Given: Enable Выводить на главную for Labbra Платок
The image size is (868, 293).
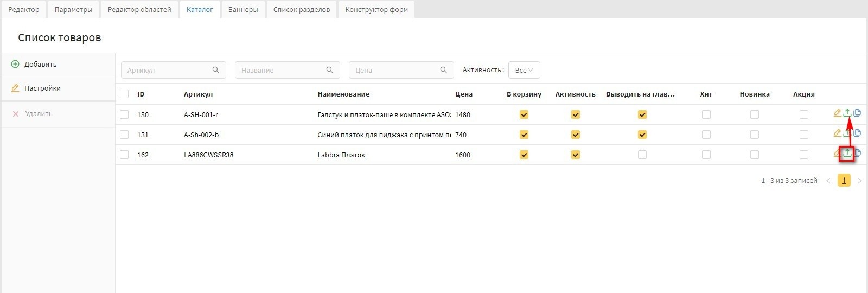Looking at the screenshot, I should 642,155.
